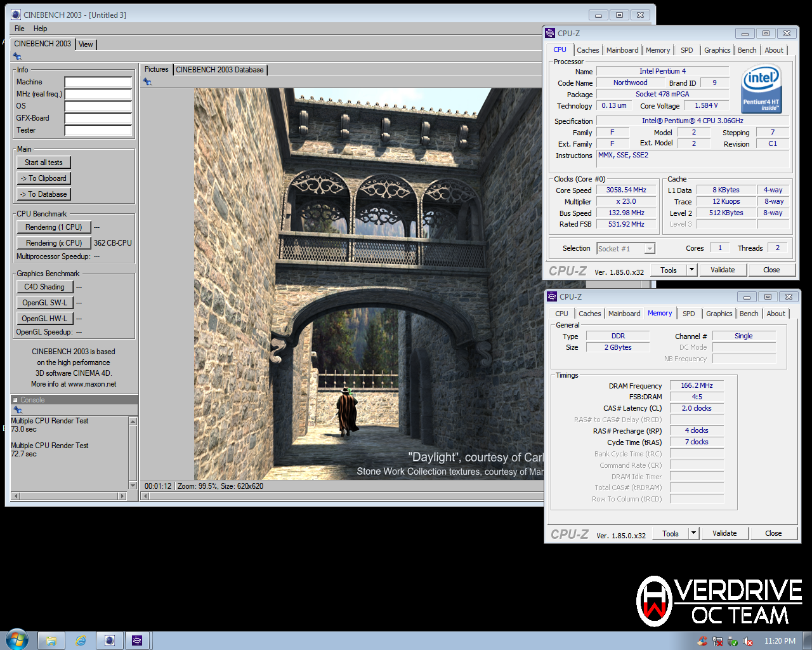Screen dimensions: 812x650
Task: Click Close button in lower CPU-Z window
Action: tap(773, 533)
